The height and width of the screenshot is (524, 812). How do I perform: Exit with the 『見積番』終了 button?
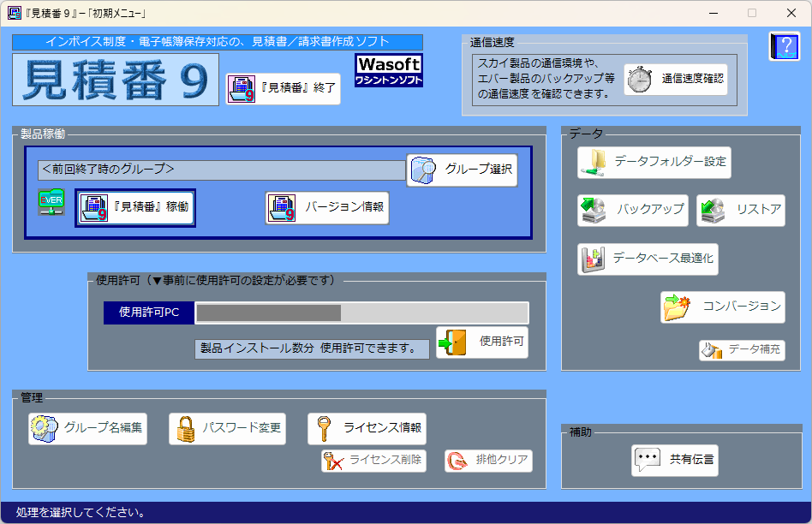283,88
